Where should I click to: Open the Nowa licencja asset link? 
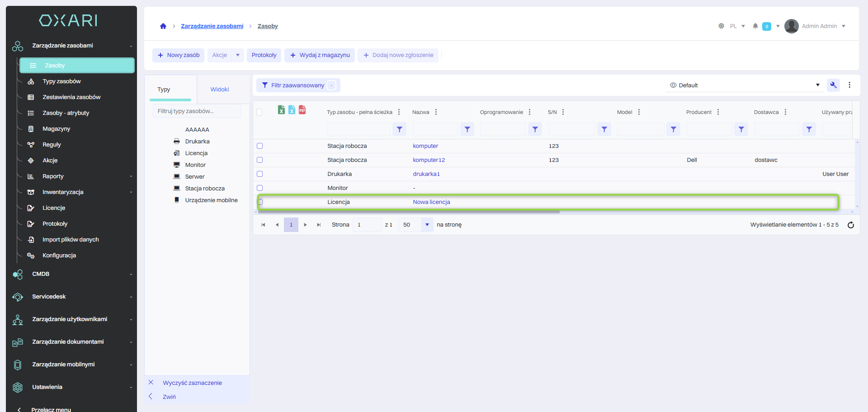click(x=431, y=202)
